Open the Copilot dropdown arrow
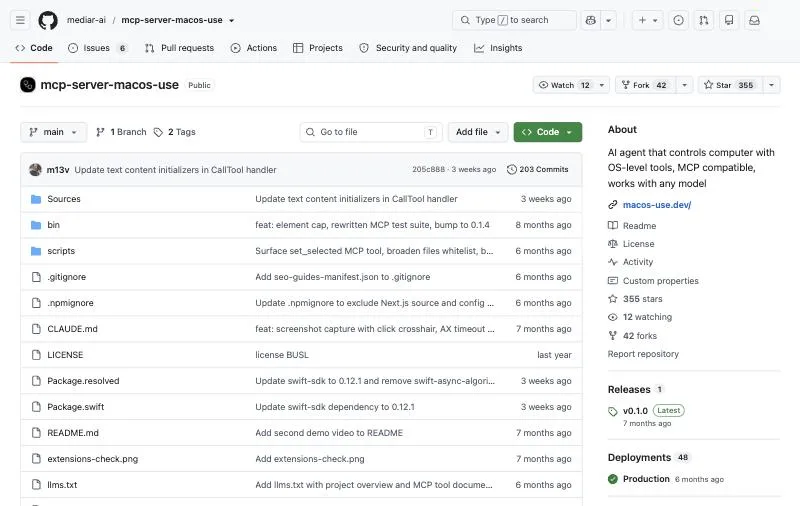 [x=609, y=20]
